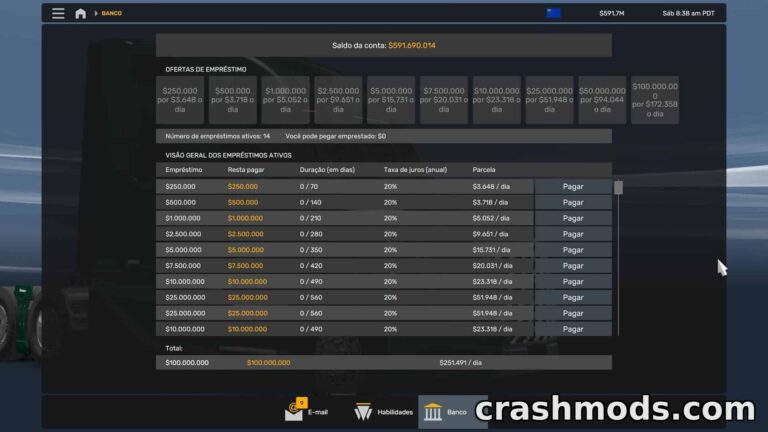Click the 0 / 70 duration cell
This screenshot has height=432, width=768.
coord(309,187)
